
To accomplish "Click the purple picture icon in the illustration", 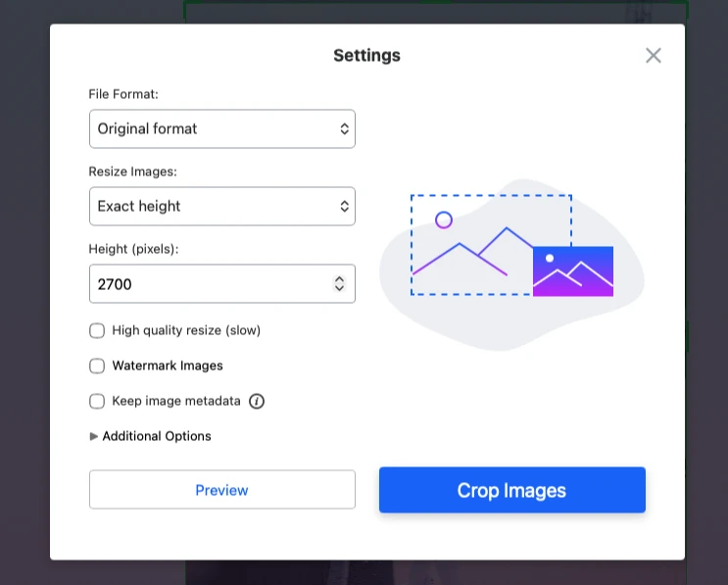I will pos(572,271).
